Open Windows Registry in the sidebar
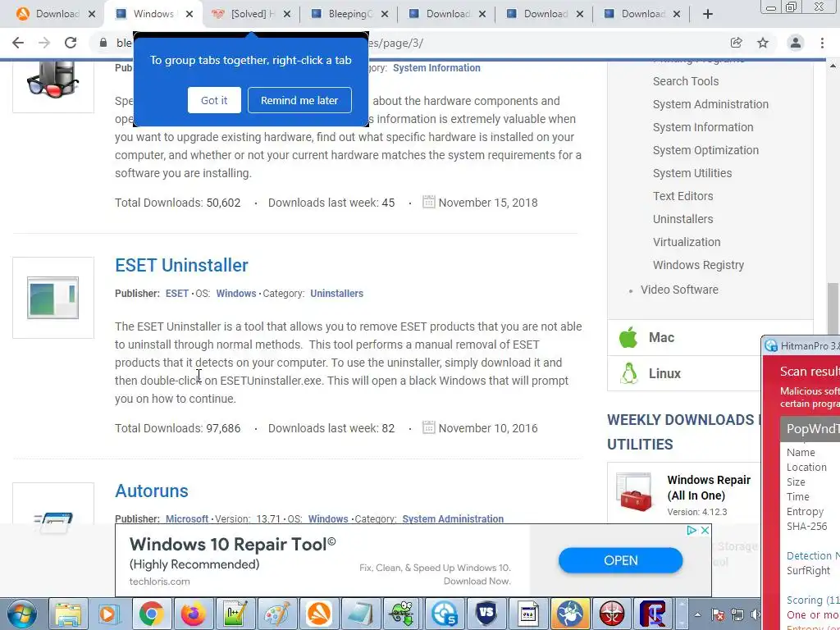 point(698,265)
